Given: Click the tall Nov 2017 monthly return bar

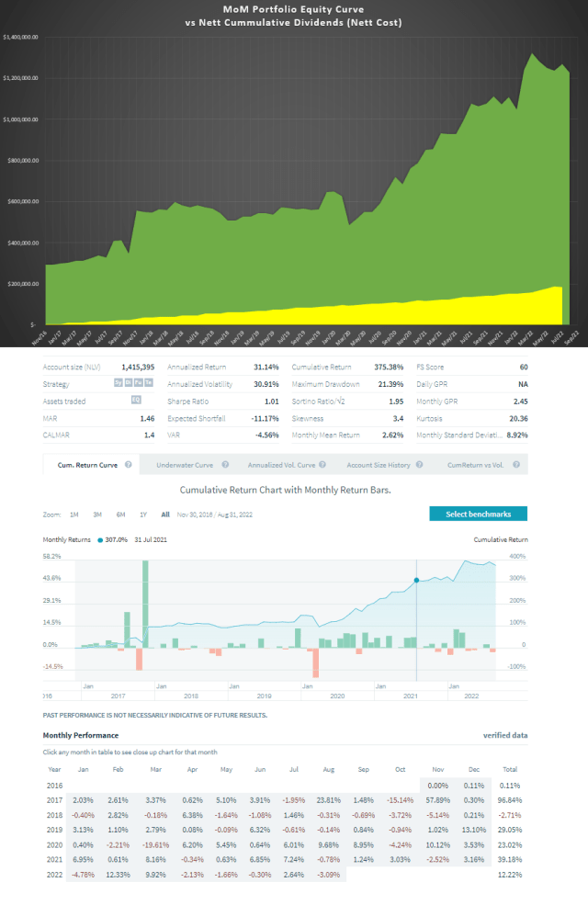Looking at the screenshot, I should 145,604.
